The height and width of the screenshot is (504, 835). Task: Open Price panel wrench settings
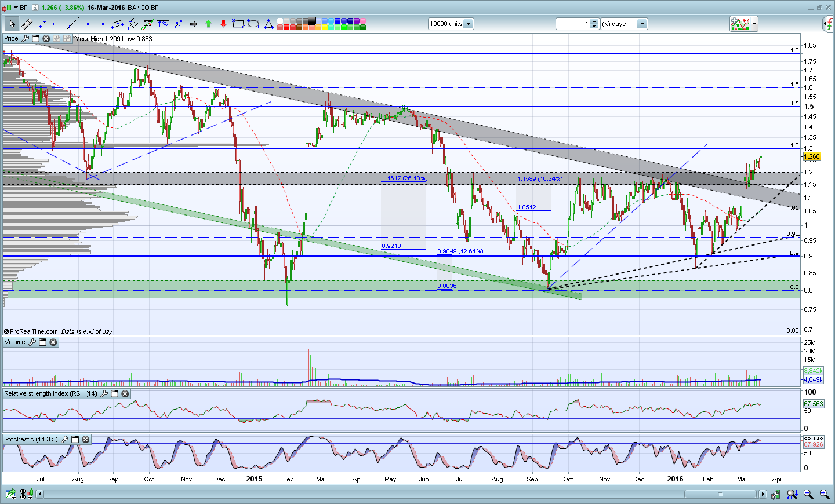25,39
